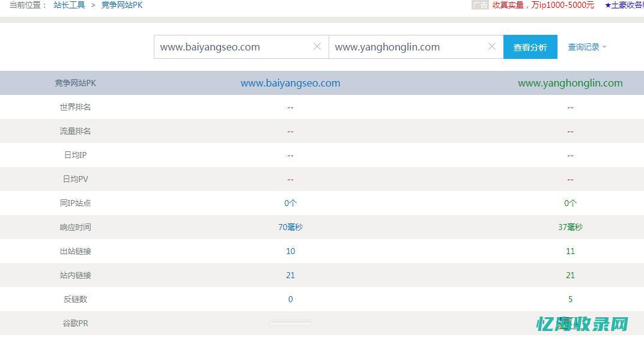Expand the 查询记录 dropdown

tap(587, 47)
